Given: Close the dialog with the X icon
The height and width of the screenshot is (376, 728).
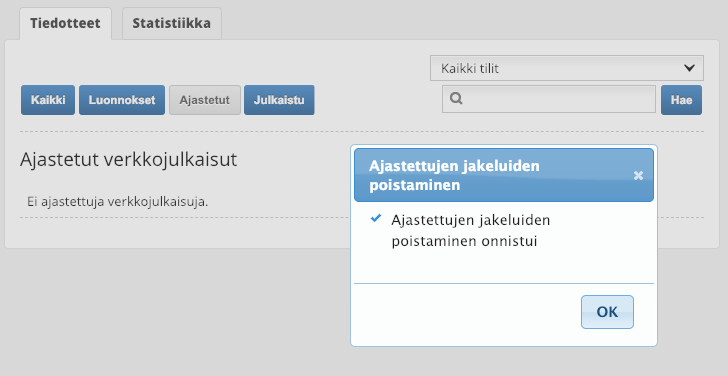Looking at the screenshot, I should pyautogui.click(x=638, y=175).
